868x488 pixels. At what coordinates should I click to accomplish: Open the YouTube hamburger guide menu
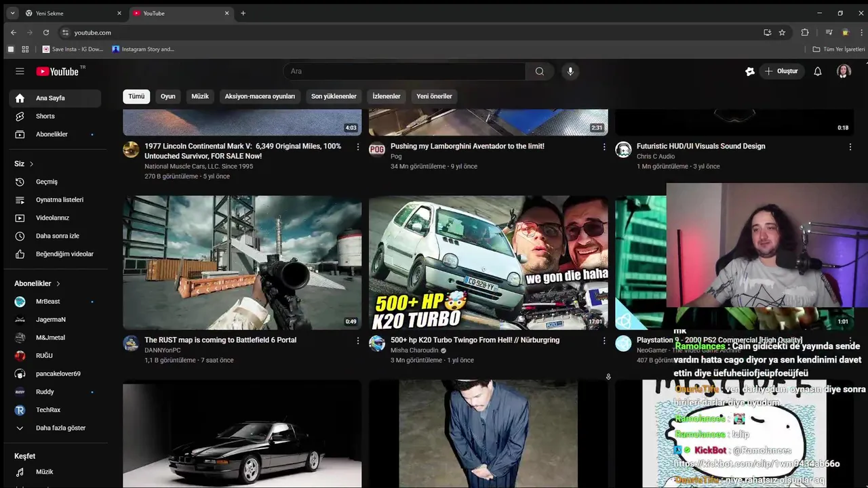(x=20, y=71)
